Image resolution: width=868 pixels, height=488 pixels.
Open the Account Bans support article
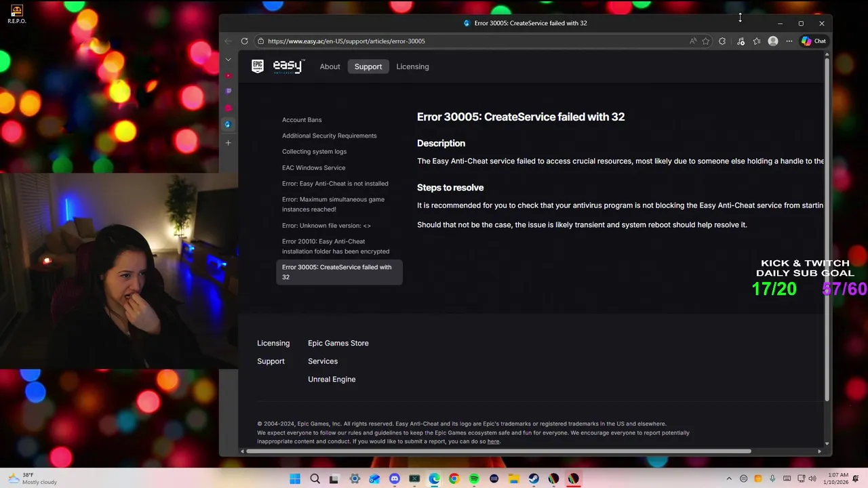[302, 120]
